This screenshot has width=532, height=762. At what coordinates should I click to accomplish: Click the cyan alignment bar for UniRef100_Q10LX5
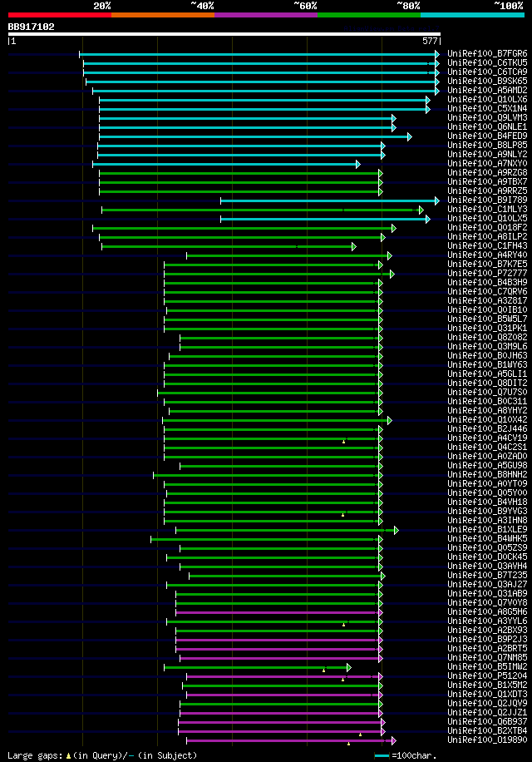323,219
